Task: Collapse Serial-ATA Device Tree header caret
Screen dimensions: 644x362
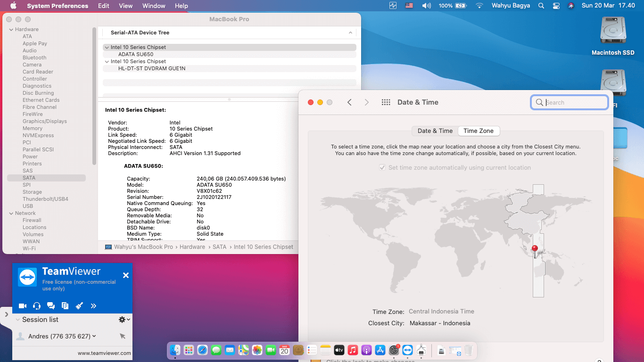Action: tap(350, 33)
